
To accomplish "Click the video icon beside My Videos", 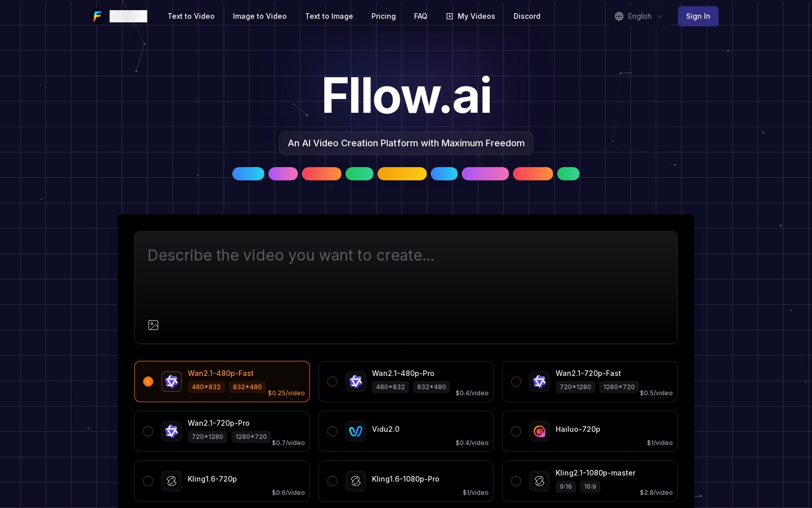I will click(x=449, y=16).
